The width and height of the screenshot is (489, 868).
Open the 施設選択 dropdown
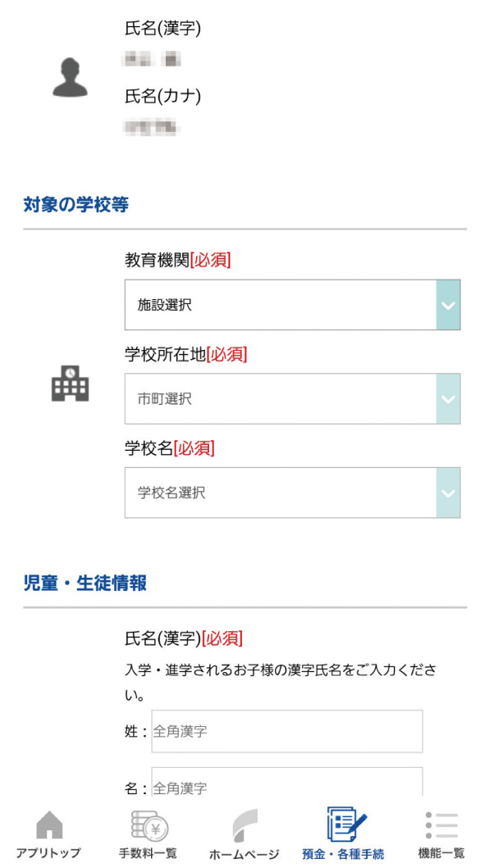293,305
